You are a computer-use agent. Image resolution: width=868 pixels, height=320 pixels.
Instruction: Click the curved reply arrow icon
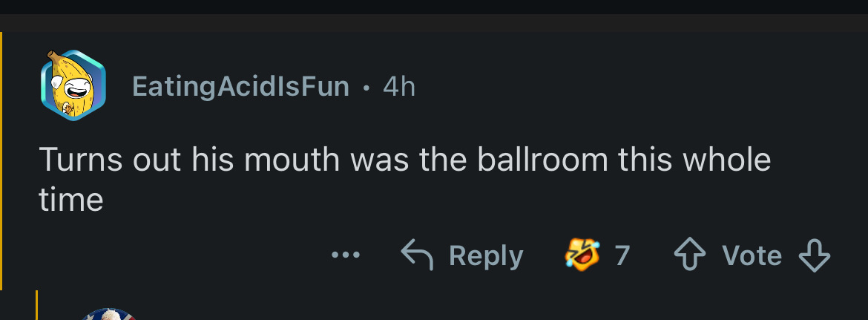418,255
